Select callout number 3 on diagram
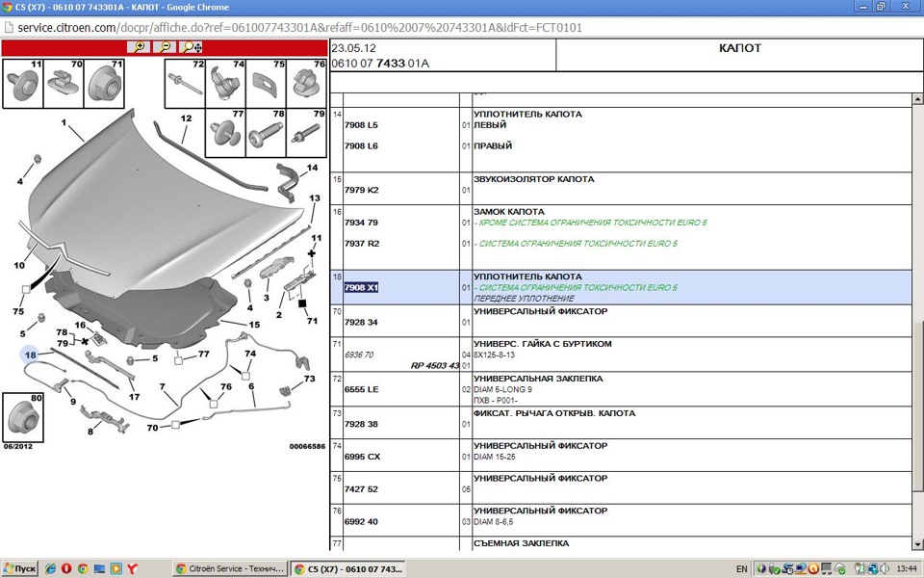The image size is (924, 578). (x=267, y=298)
